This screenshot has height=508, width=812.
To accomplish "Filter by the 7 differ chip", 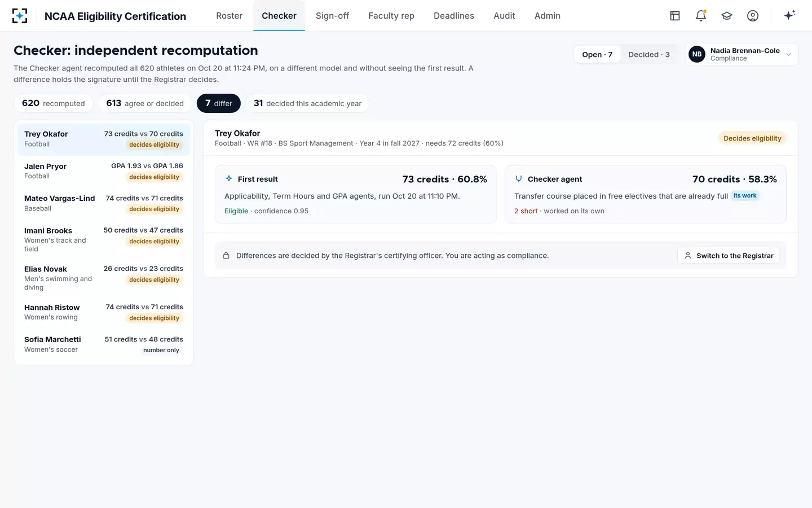I will (x=219, y=103).
